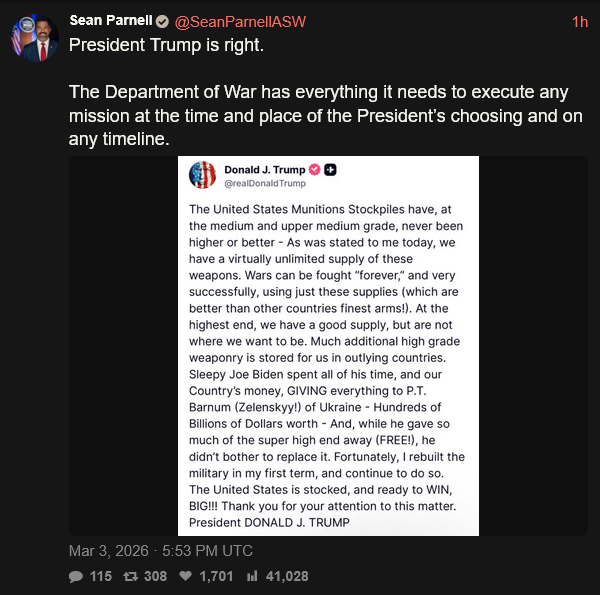Click the Donald J. Trump name in embedded post

264,170
